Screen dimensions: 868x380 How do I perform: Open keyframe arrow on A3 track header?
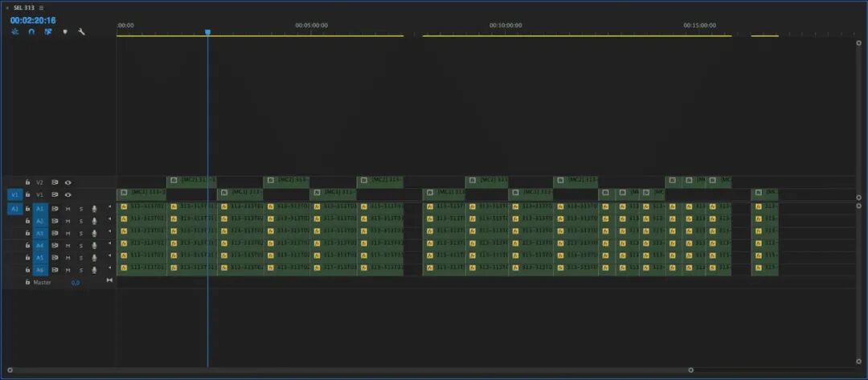click(109, 231)
